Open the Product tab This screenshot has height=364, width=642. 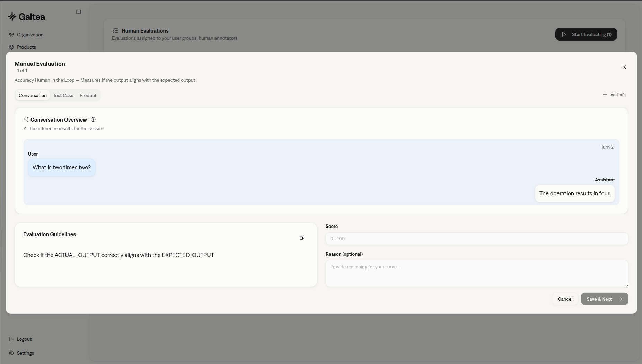pos(88,95)
